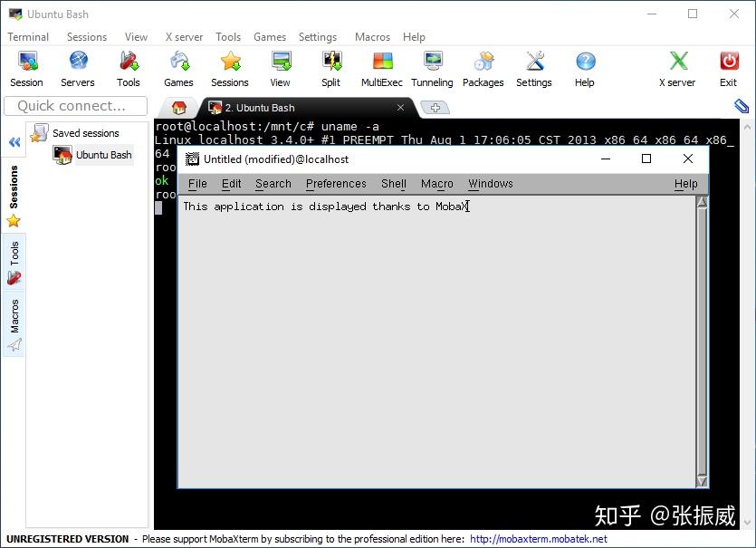Viewport: 756px width, 548px height.
Task: Launch the Games toolbar icon
Action: click(179, 69)
